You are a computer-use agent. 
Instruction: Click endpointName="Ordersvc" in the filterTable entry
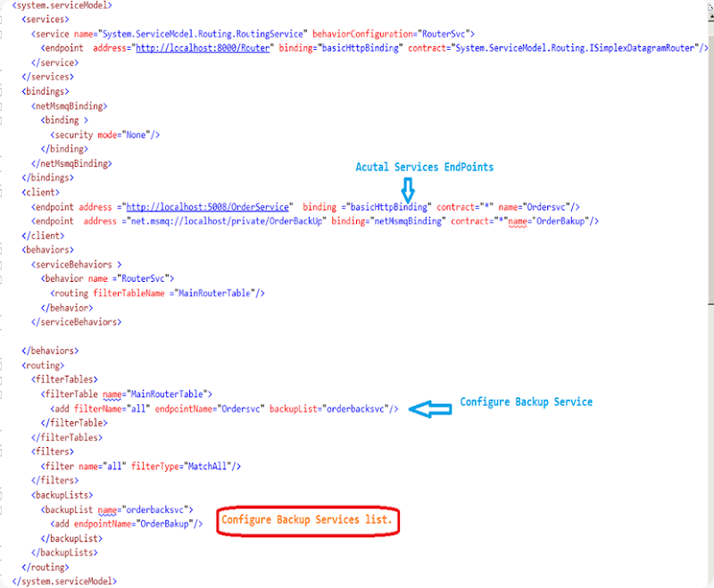210,409
